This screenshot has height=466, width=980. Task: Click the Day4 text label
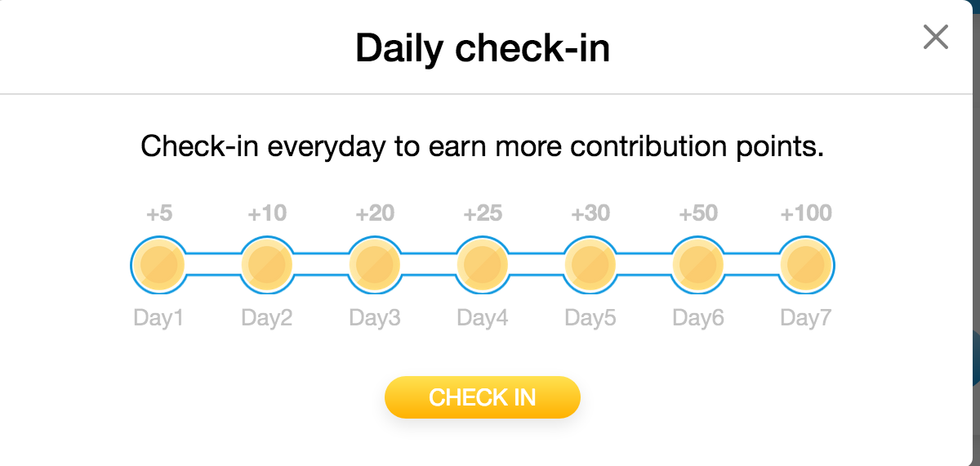click(482, 317)
